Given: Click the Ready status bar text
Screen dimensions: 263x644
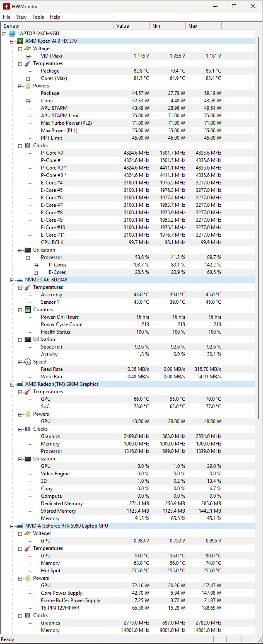Looking at the screenshot, I should 8,639.
